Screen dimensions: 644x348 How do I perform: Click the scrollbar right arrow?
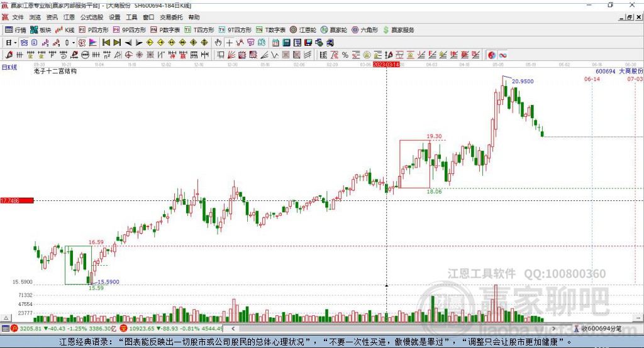(x=553, y=329)
